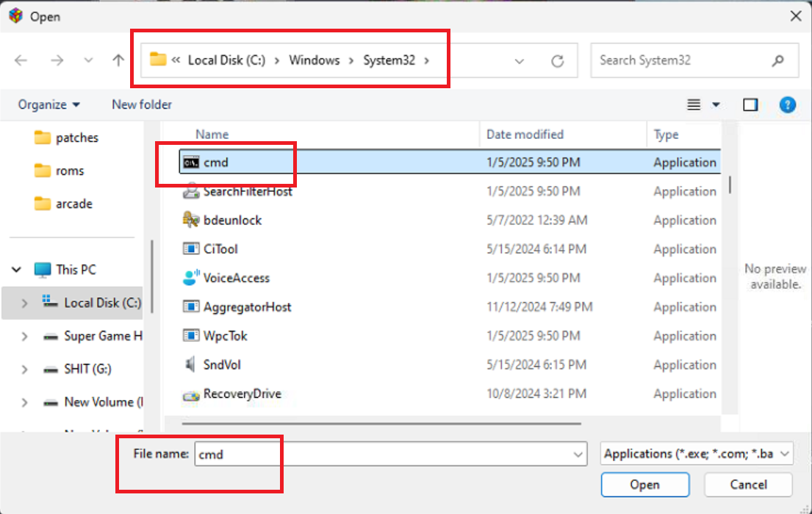The image size is (812, 514).
Task: Click the VoiceAccess file name
Action: 237,278
